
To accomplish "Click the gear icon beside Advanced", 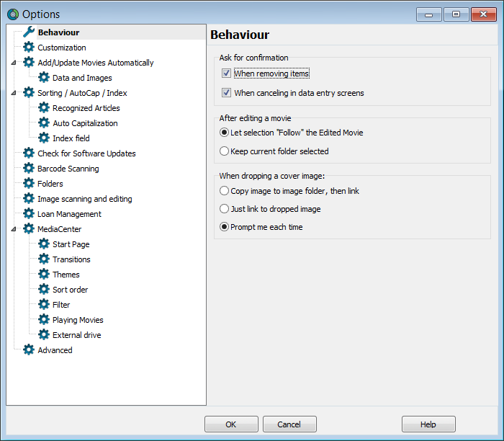I will (29, 349).
